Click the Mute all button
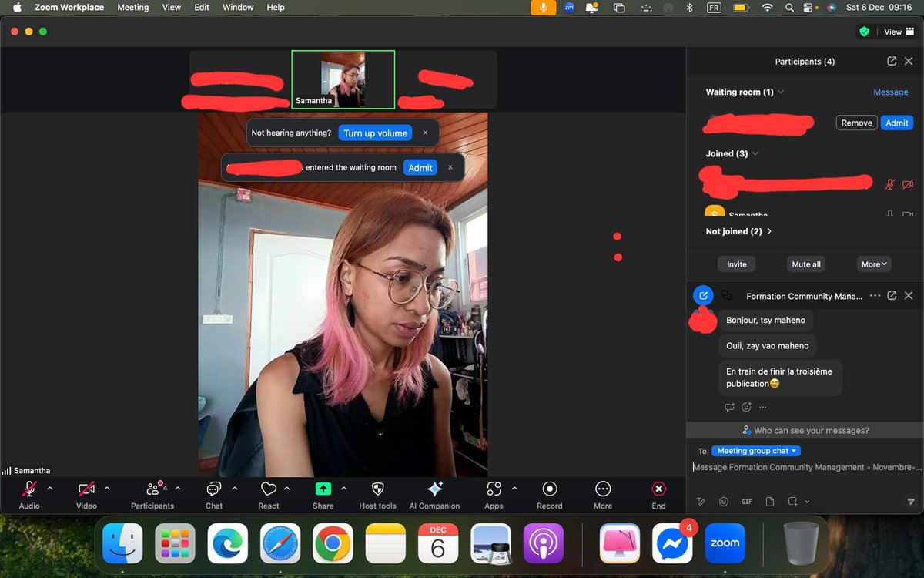The width and height of the screenshot is (924, 578). coord(806,264)
